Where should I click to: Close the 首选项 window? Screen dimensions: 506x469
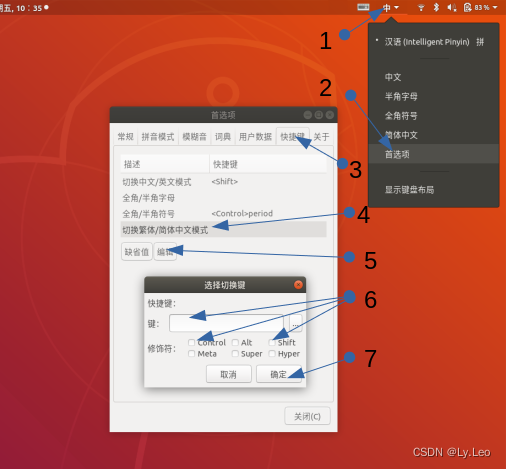coord(330,115)
